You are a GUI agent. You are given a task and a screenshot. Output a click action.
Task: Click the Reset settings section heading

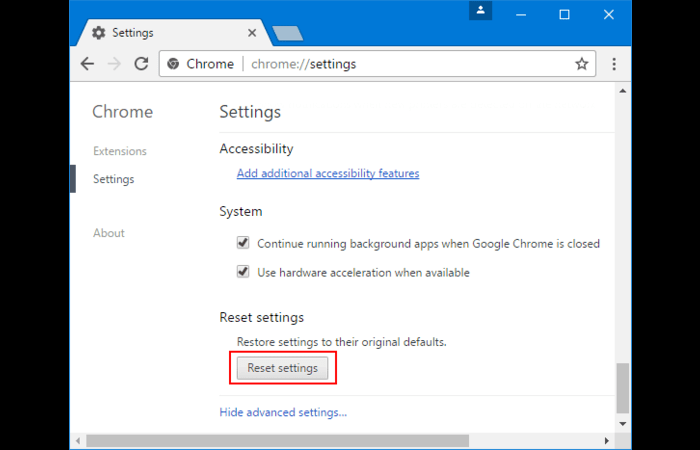click(x=262, y=317)
